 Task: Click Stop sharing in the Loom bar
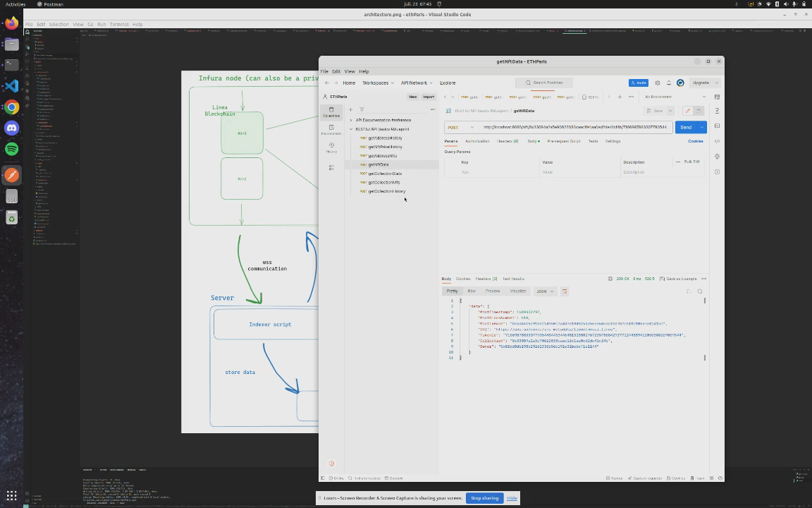(484, 498)
